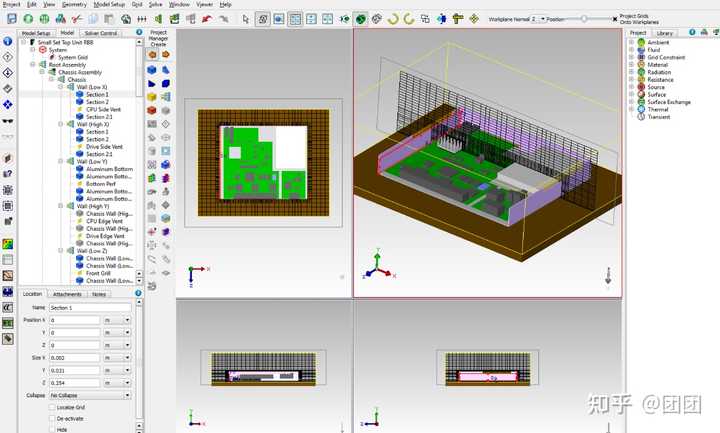Click the yellow clockwise rotate icon
This screenshot has width=720, height=433.
click(393, 19)
